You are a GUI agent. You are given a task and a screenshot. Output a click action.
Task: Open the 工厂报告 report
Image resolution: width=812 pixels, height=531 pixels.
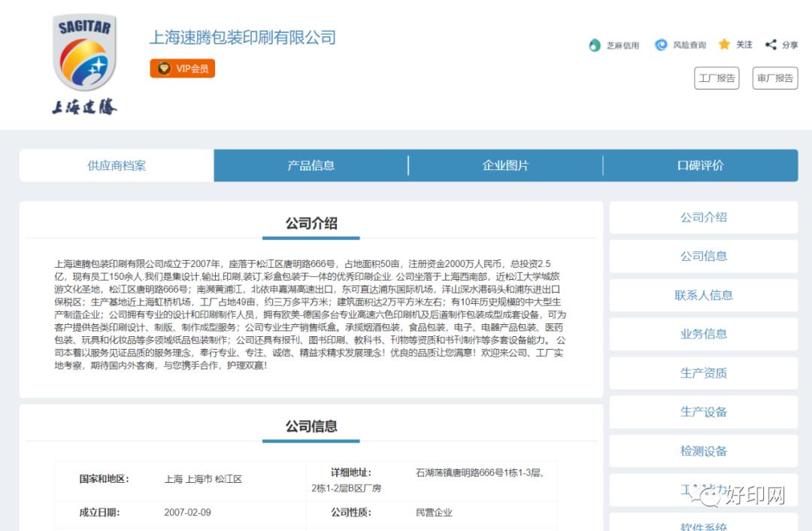(716, 77)
